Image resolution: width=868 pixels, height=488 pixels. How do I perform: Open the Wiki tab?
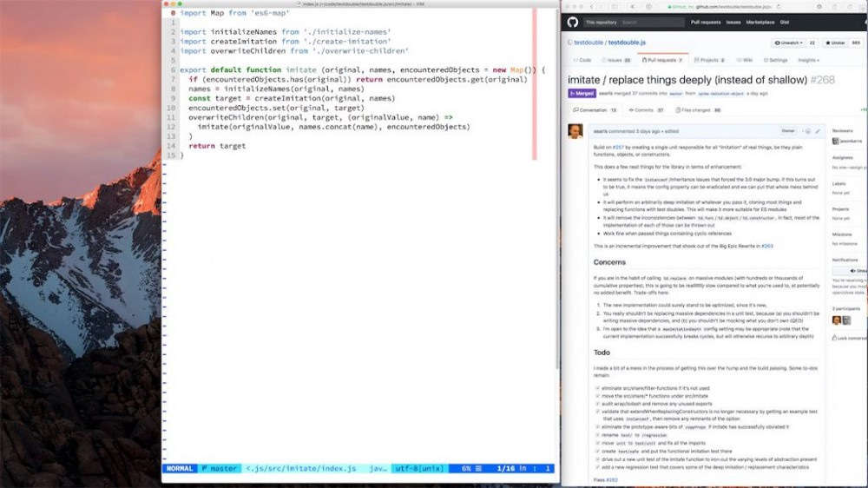point(745,60)
